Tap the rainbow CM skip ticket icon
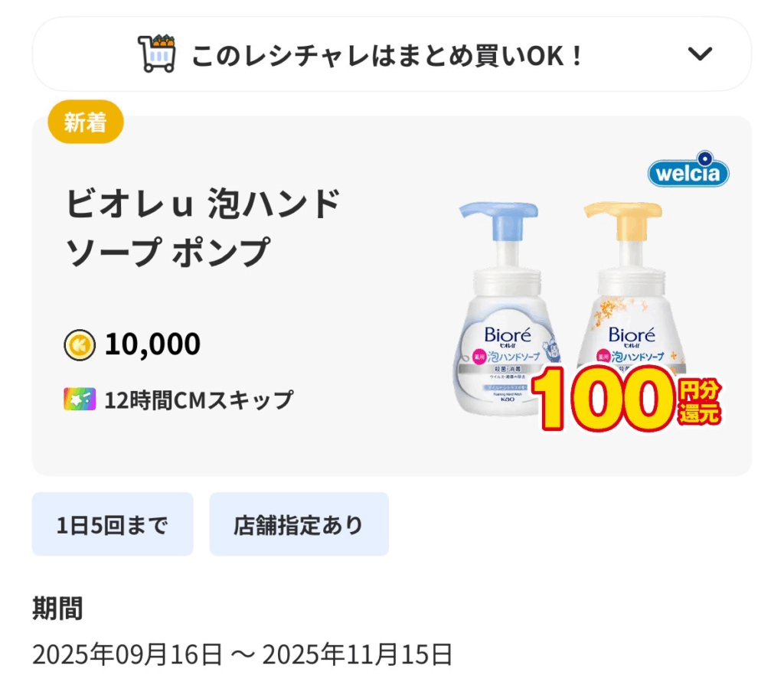This screenshot has height=685, width=784. [x=80, y=399]
